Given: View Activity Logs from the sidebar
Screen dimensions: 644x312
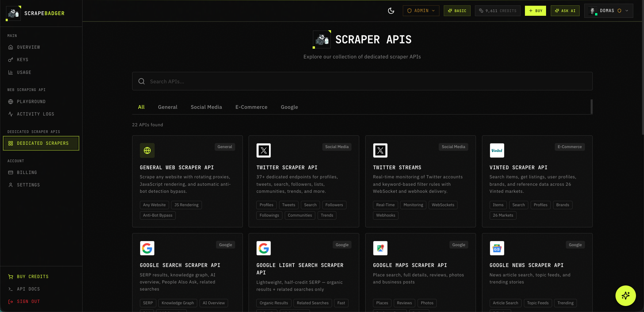Looking at the screenshot, I should (11, 114).
